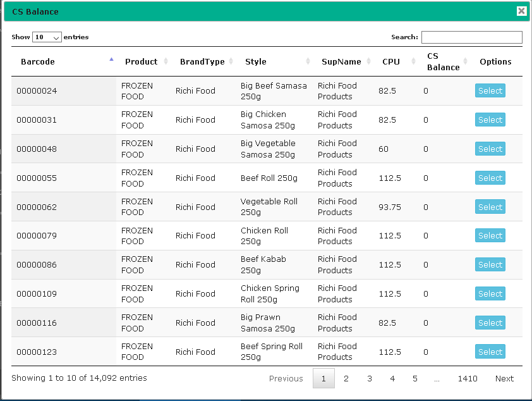Jump to last page 1410
The height and width of the screenshot is (401, 532).
468,378
